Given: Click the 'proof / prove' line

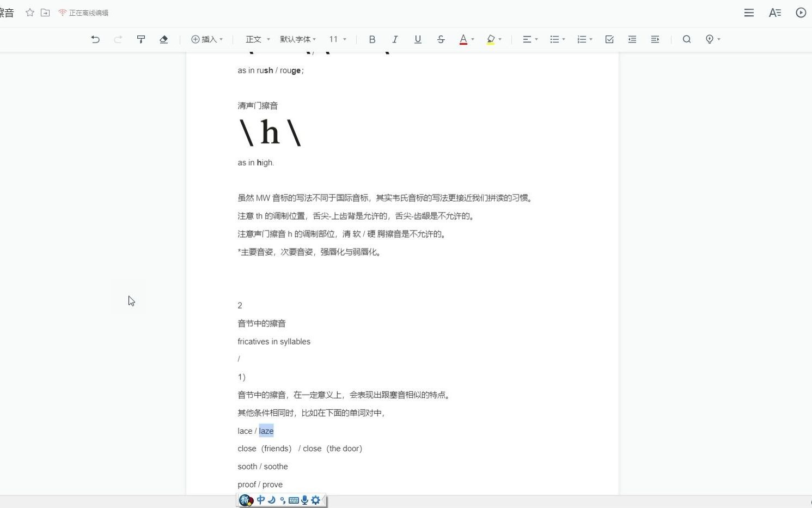Looking at the screenshot, I should click(x=260, y=484).
